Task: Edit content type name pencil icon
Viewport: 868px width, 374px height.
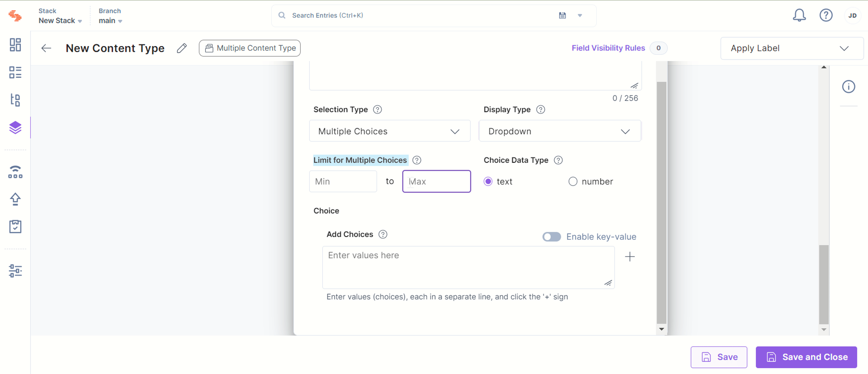Action: (x=182, y=48)
